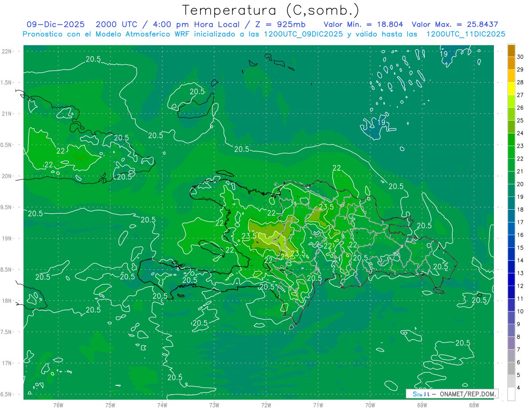Screen dimensions: 532x411
Task: Click the legend swatch between 29 and 30
Action: [x=511, y=63]
